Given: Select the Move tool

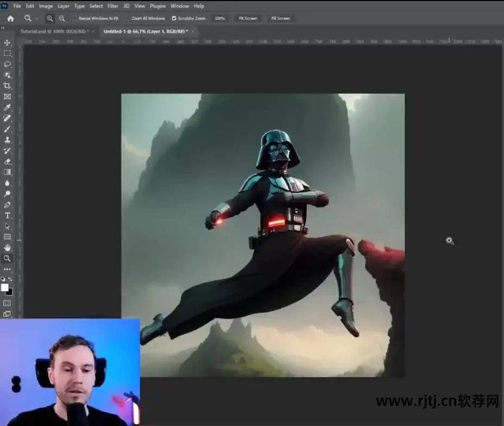Looking at the screenshot, I should pyautogui.click(x=7, y=42).
